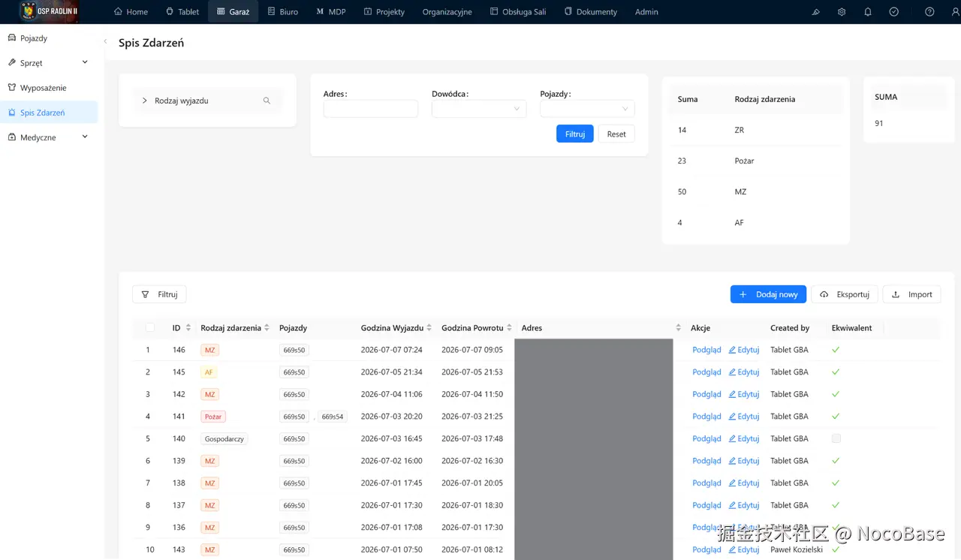Toggle Ekwiwalent checkmark for row ID 139
Screen dimensions: 961x560
[836, 461]
